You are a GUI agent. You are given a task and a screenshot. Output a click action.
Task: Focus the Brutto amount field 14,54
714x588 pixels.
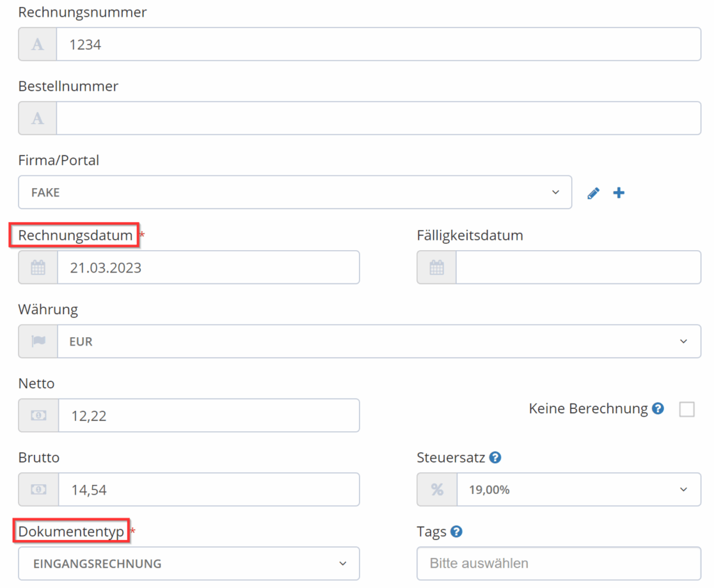pos(209,490)
